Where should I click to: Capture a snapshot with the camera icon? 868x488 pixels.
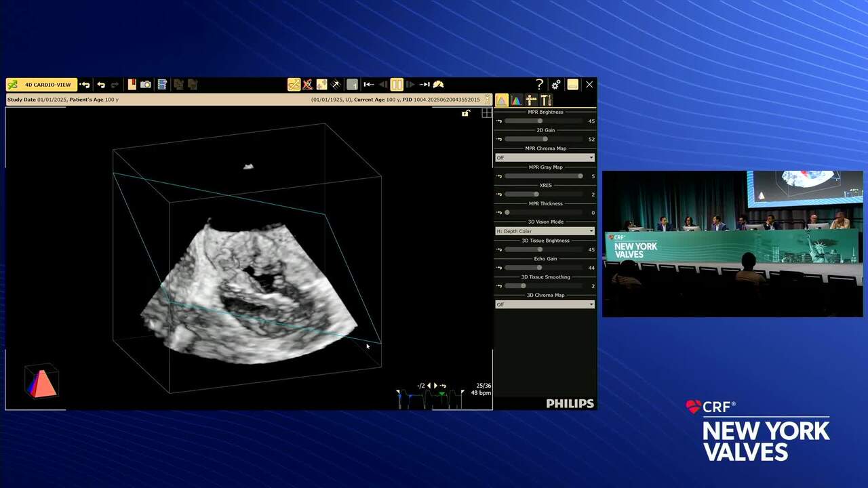146,85
